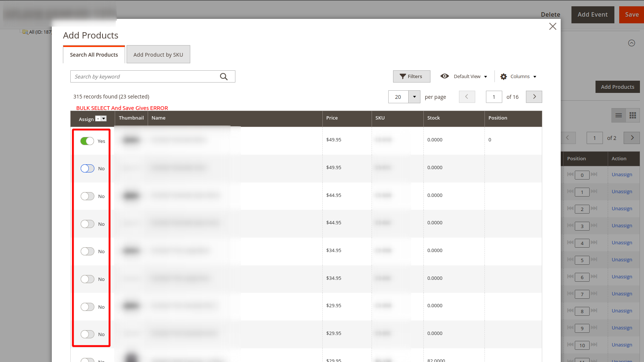Enable the second product's assign toggle
644x362 pixels.
87,168
